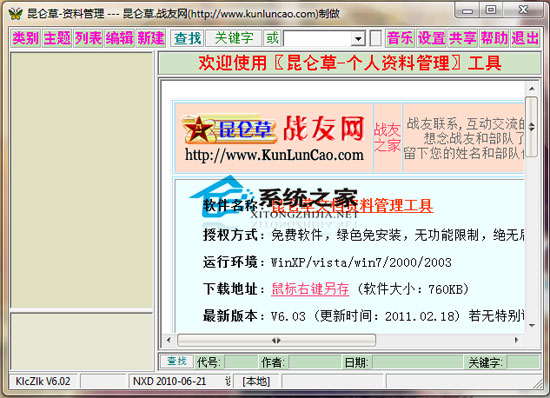Click the 代号 code field
Viewport: 550px width, 398px height.
click(241, 362)
